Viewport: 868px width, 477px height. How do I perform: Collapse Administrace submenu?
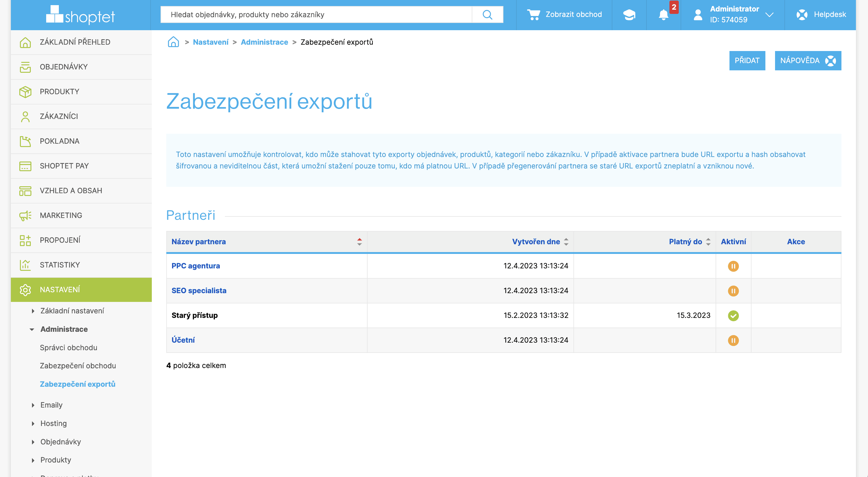[32, 329]
